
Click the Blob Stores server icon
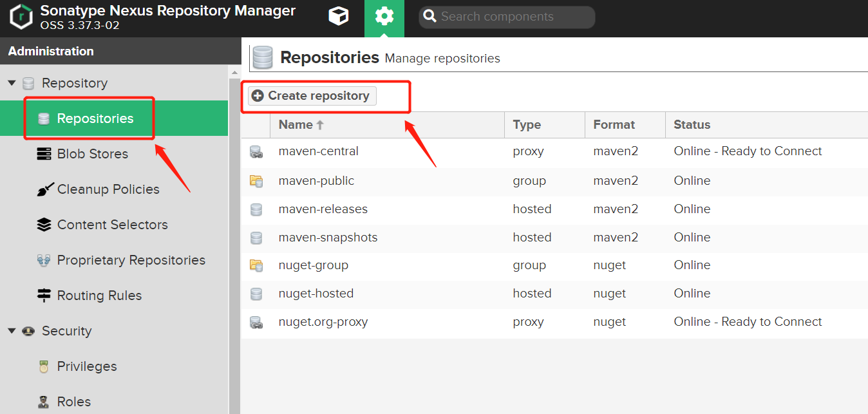(x=44, y=154)
